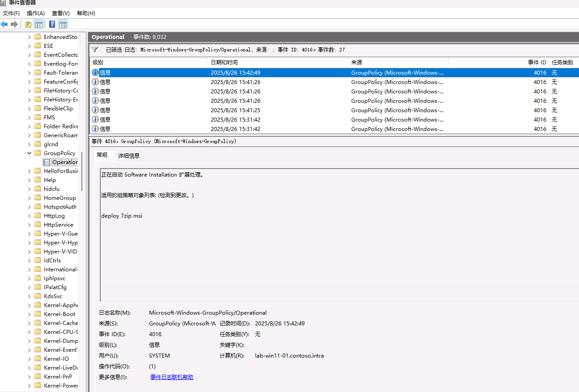Toggle the console tree toolbar button
Screen dimensions: 579x392
[x=39, y=24]
